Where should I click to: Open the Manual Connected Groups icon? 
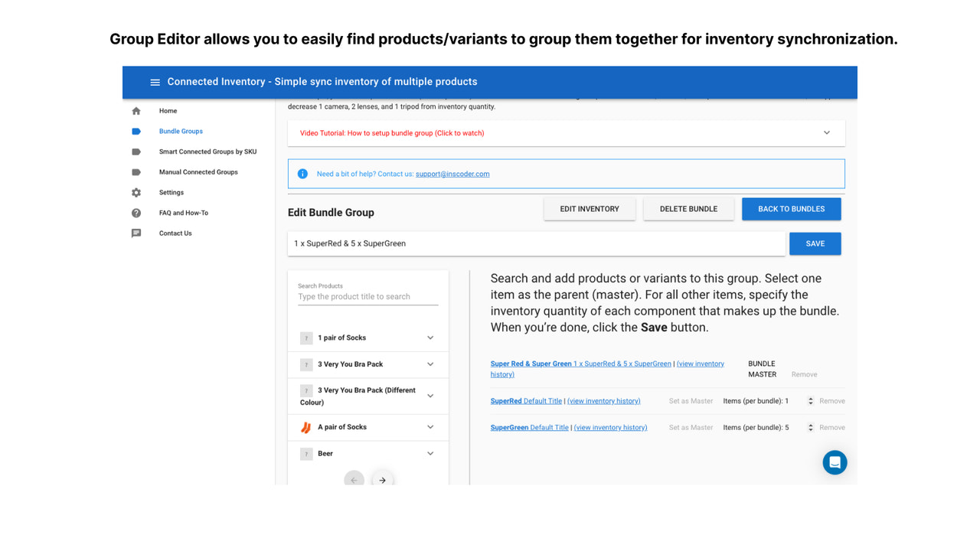136,171
